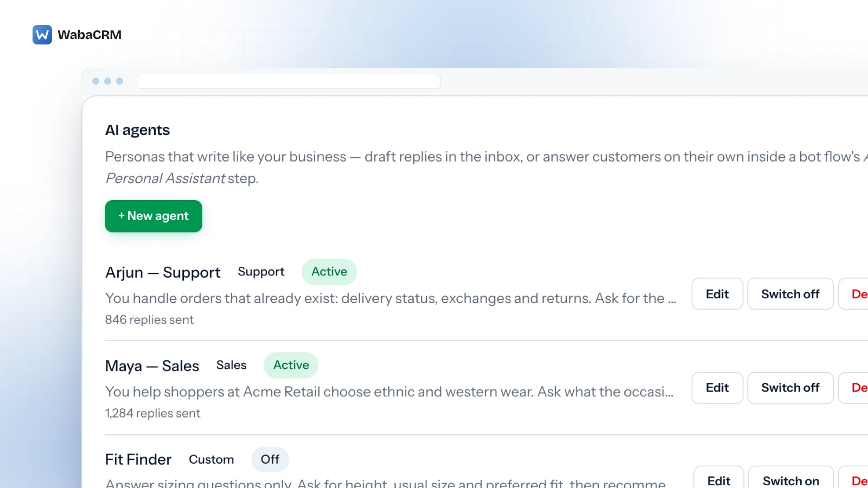Screen dimensions: 868x488
Task: Click the Custom type label beside Fit Finder
Action: point(212,459)
